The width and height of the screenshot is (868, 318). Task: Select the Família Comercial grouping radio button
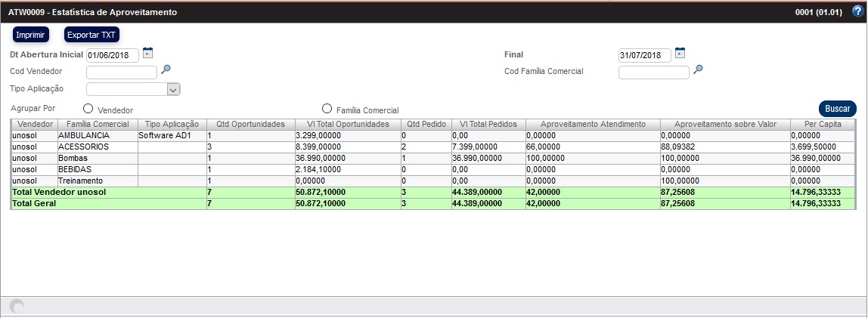[327, 109]
